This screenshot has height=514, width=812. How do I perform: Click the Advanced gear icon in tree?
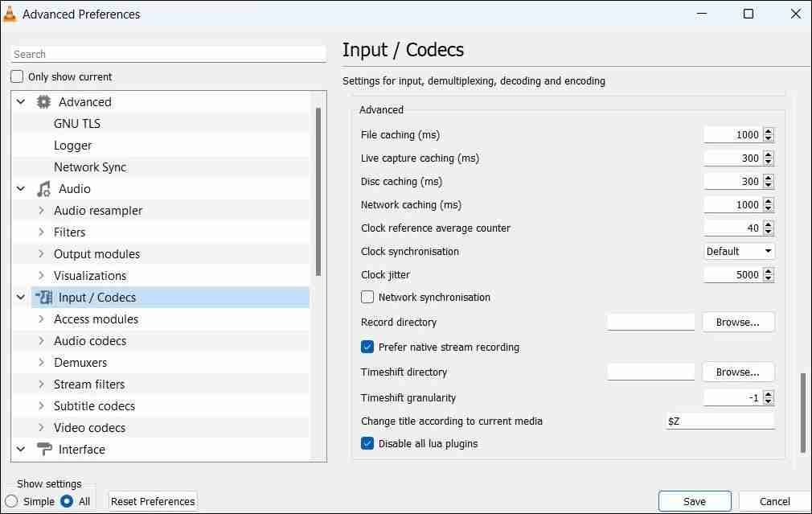(x=43, y=102)
